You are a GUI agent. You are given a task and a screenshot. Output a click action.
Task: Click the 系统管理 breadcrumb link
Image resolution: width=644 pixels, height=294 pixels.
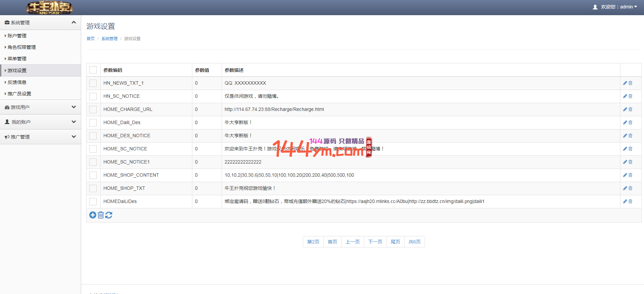(x=109, y=39)
